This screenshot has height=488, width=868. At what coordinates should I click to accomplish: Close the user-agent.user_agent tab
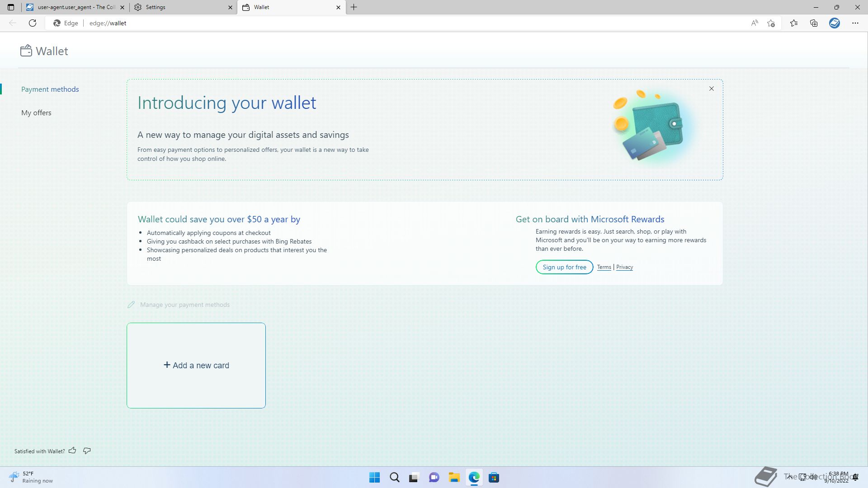click(122, 7)
